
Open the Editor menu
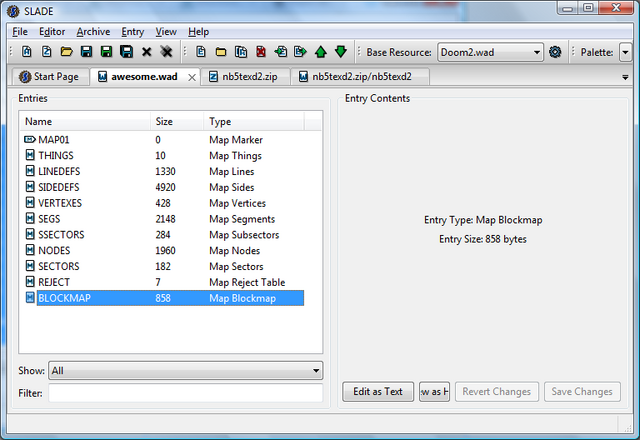point(52,31)
